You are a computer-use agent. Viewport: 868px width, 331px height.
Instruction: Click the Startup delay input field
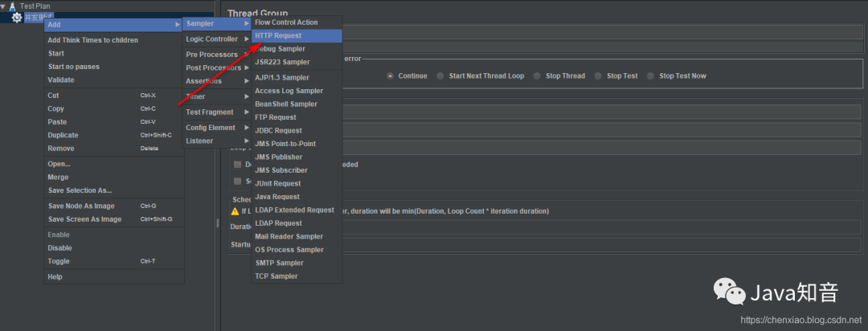click(x=602, y=244)
